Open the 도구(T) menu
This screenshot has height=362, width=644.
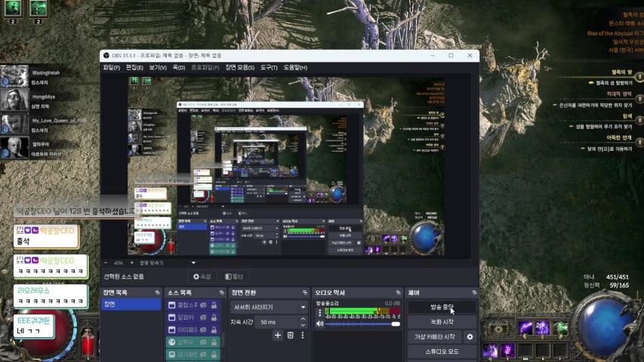tap(269, 67)
